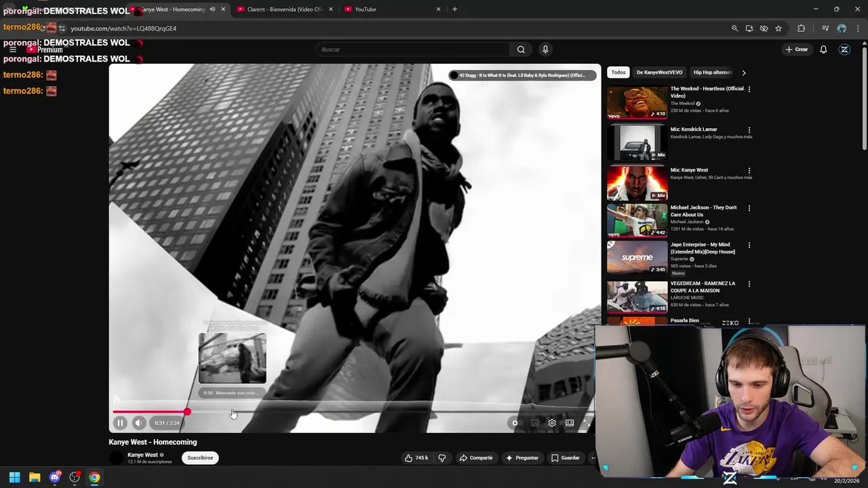Seek using the red progress bar

353,411
